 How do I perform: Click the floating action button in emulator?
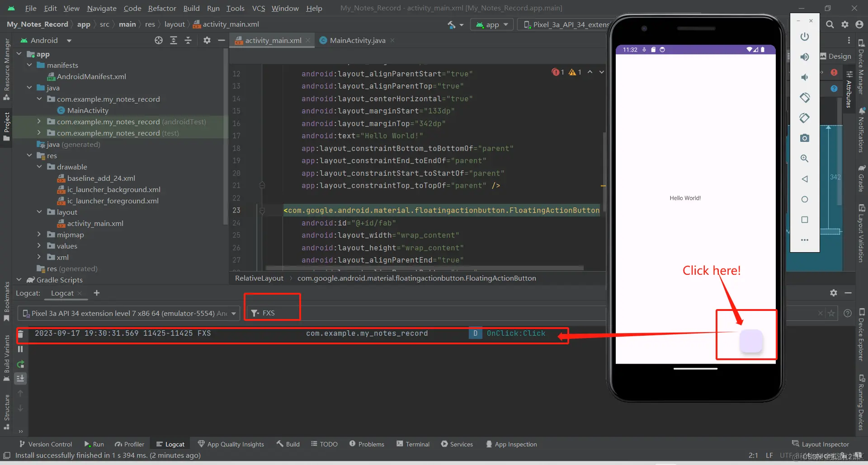[751, 341]
